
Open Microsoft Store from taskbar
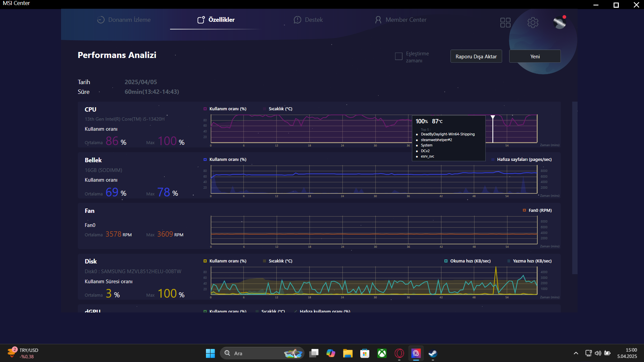click(x=365, y=353)
